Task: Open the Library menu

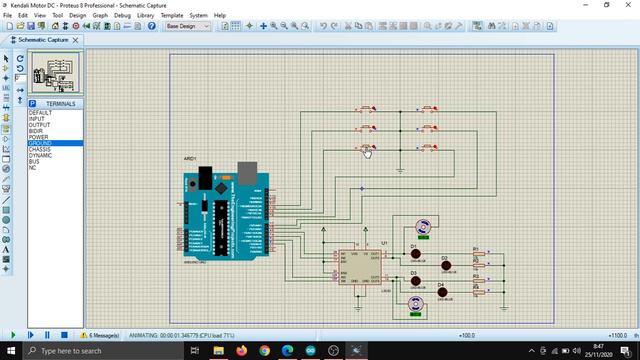Action: pyautogui.click(x=145, y=16)
